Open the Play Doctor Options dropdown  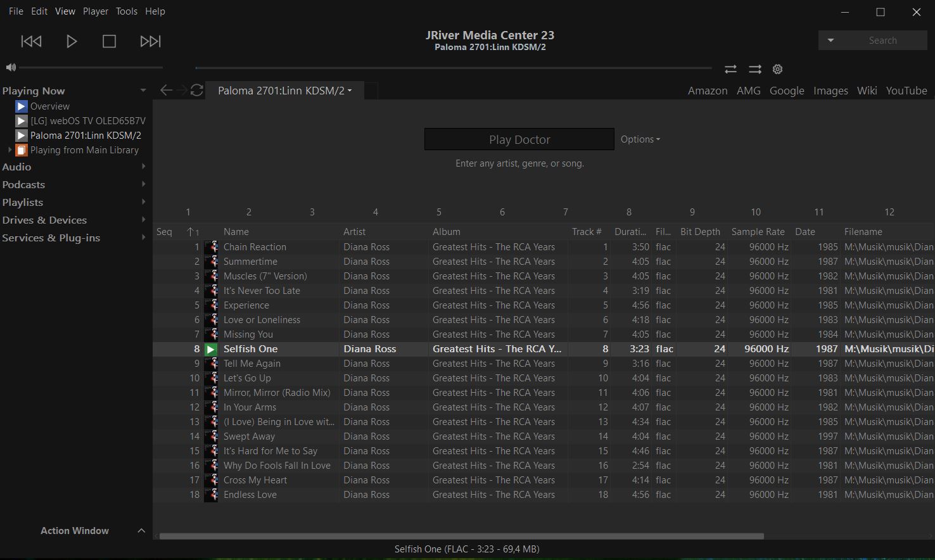(x=640, y=139)
